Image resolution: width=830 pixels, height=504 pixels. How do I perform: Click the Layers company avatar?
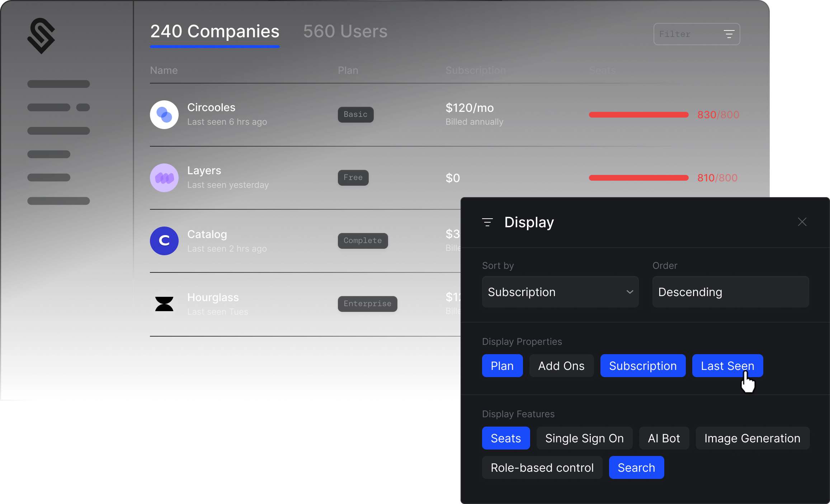[164, 178]
